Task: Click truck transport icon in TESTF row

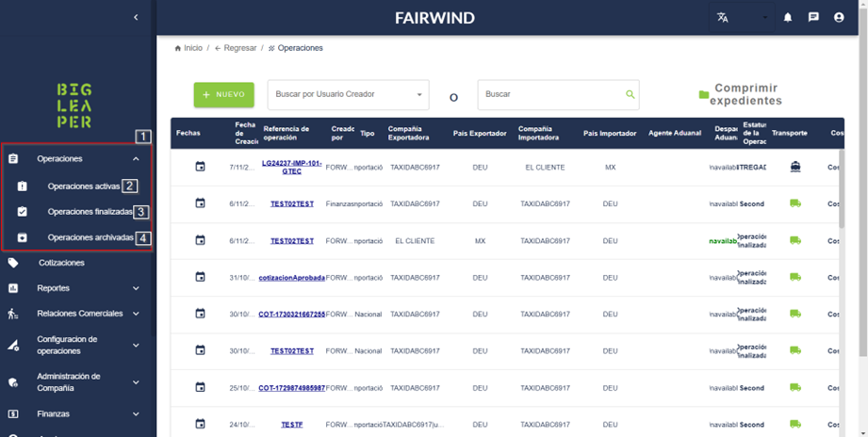Action: click(794, 424)
